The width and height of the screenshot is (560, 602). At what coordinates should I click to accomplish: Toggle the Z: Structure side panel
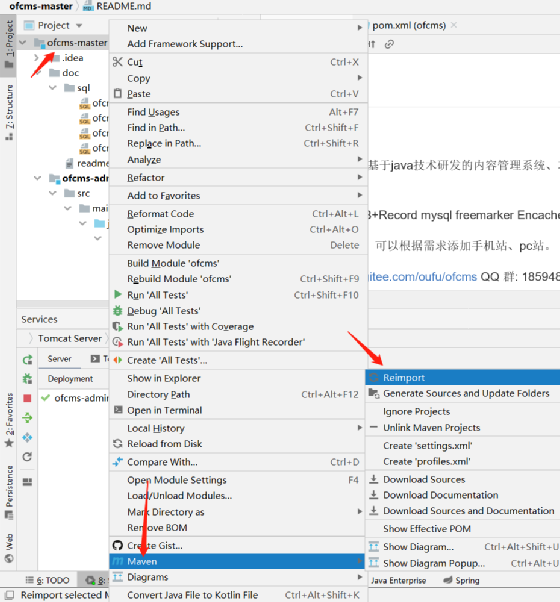8,112
